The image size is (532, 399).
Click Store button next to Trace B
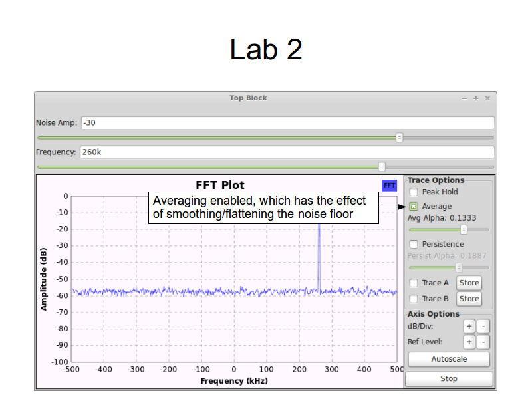point(469,299)
